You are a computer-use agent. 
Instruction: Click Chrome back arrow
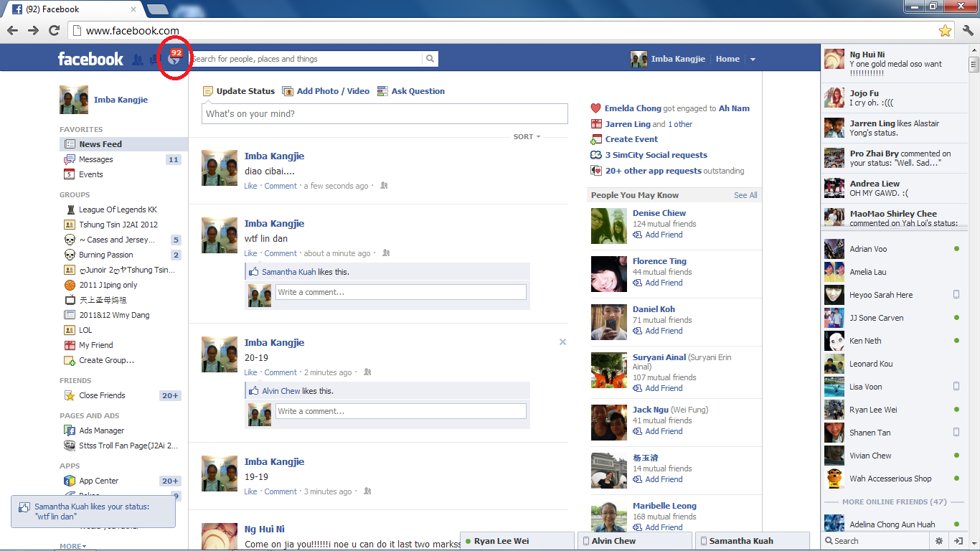pyautogui.click(x=12, y=30)
